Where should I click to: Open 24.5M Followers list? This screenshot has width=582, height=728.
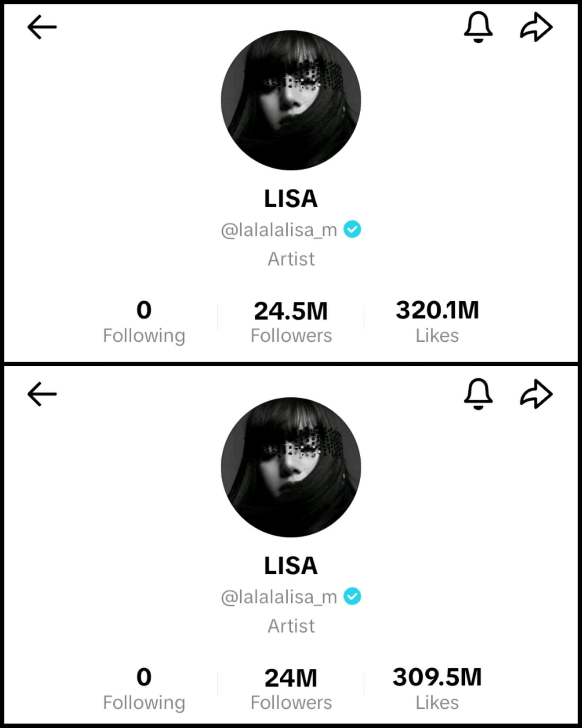tap(291, 321)
